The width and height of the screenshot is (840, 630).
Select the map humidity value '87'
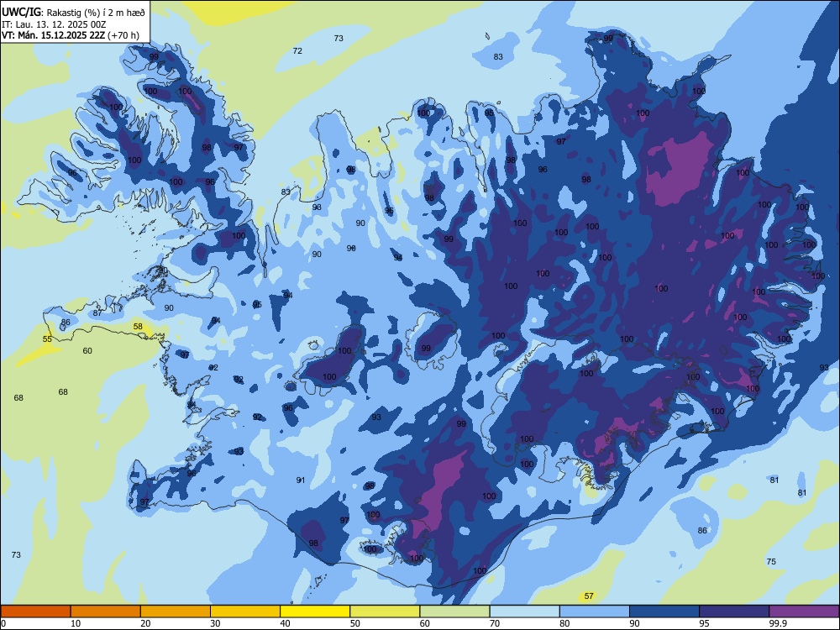point(97,312)
